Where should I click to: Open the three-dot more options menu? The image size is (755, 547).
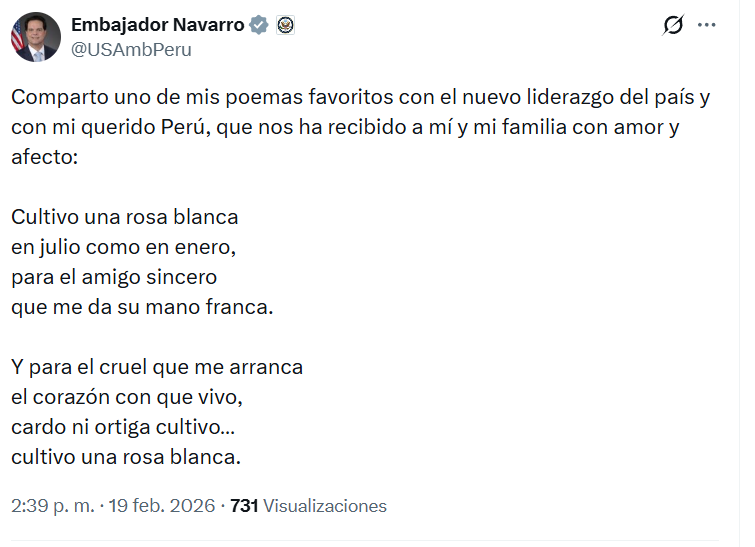pos(707,26)
